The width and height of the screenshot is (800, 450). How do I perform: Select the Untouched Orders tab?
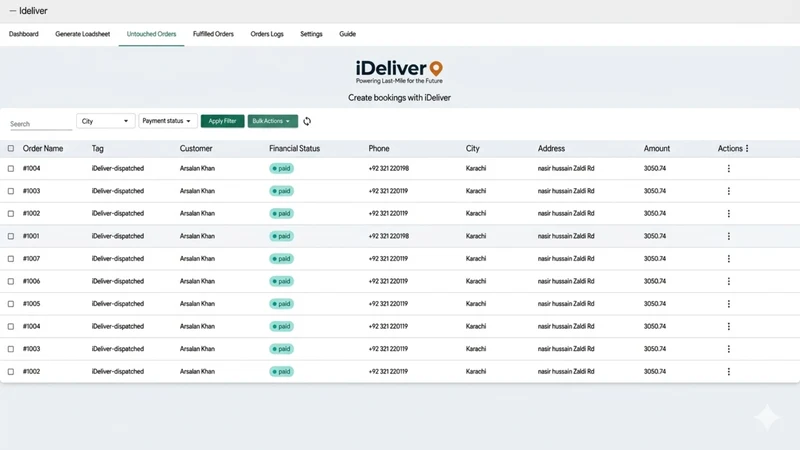(152, 34)
